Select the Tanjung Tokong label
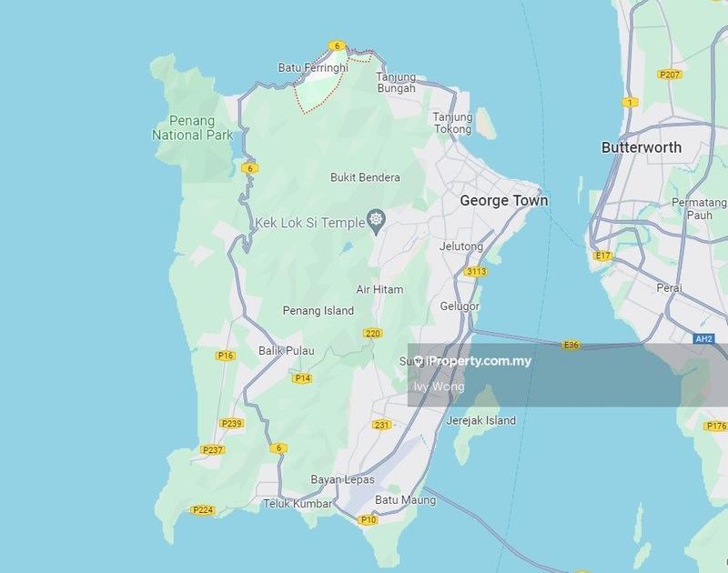Image resolution: width=728 pixels, height=573 pixels. click(452, 123)
